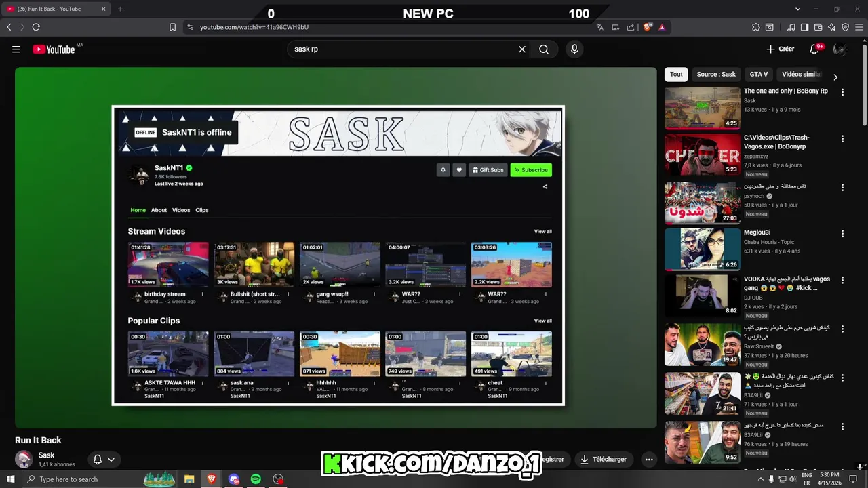Open three-dot menu for Trash-Vagos.exe video
The width and height of the screenshot is (868, 488).
click(x=843, y=139)
